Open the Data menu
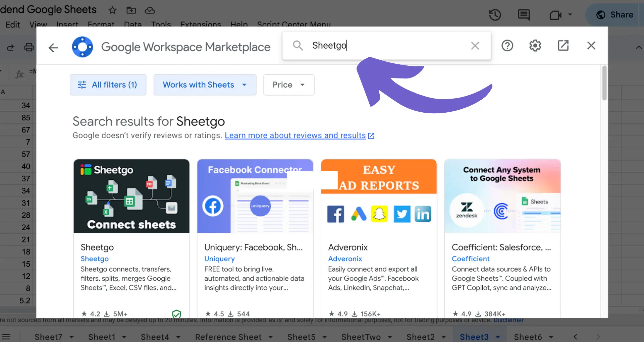The width and height of the screenshot is (644, 342). click(x=133, y=24)
